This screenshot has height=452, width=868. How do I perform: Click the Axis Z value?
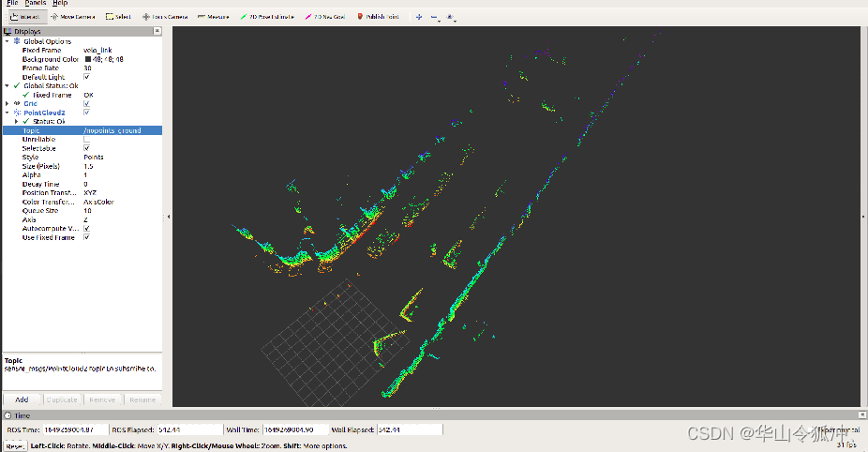coord(86,219)
